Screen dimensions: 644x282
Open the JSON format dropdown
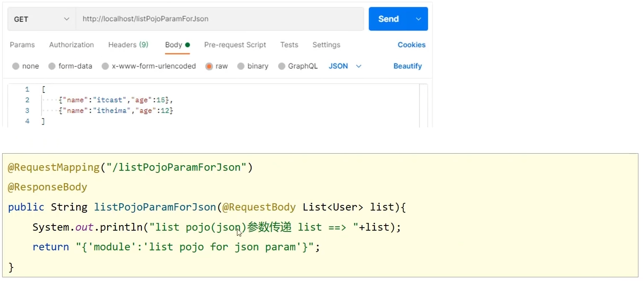(345, 66)
